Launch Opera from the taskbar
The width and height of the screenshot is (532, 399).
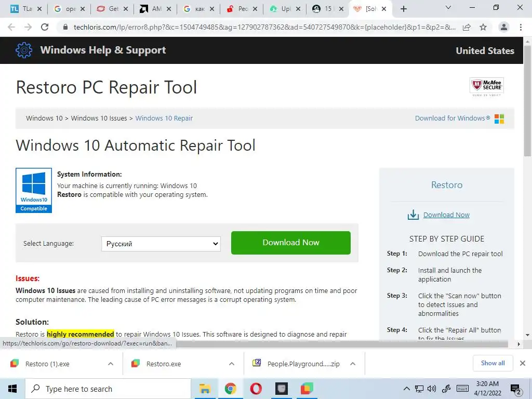point(256,389)
